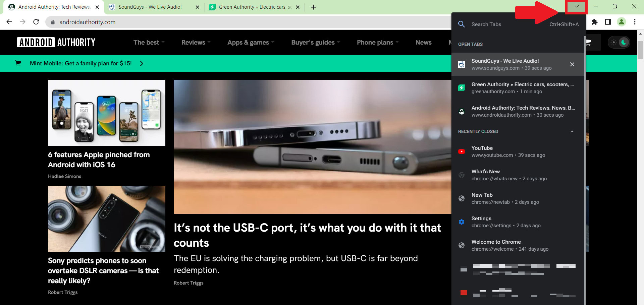
Task: Click the Android Authority logo
Action: coord(56,42)
